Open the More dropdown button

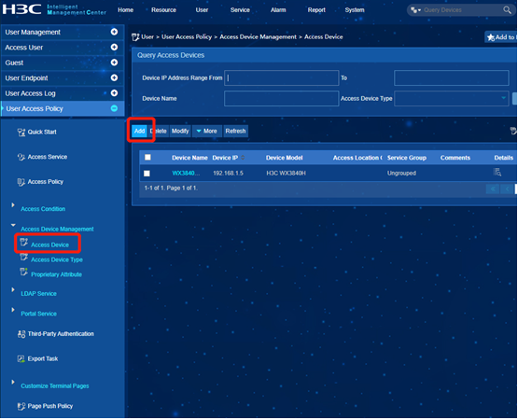coord(207,132)
